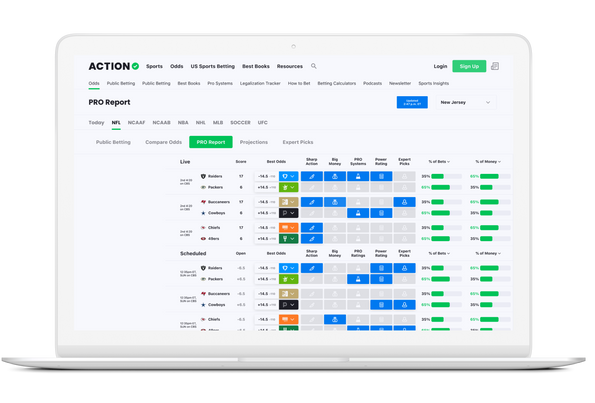The height and width of the screenshot is (403, 595).
Task: Expand the % of Bets sort in Scheduled header
Action: [x=439, y=253]
